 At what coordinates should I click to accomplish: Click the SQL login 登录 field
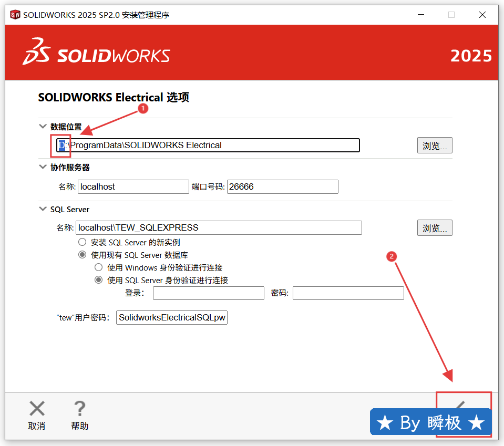pos(208,293)
